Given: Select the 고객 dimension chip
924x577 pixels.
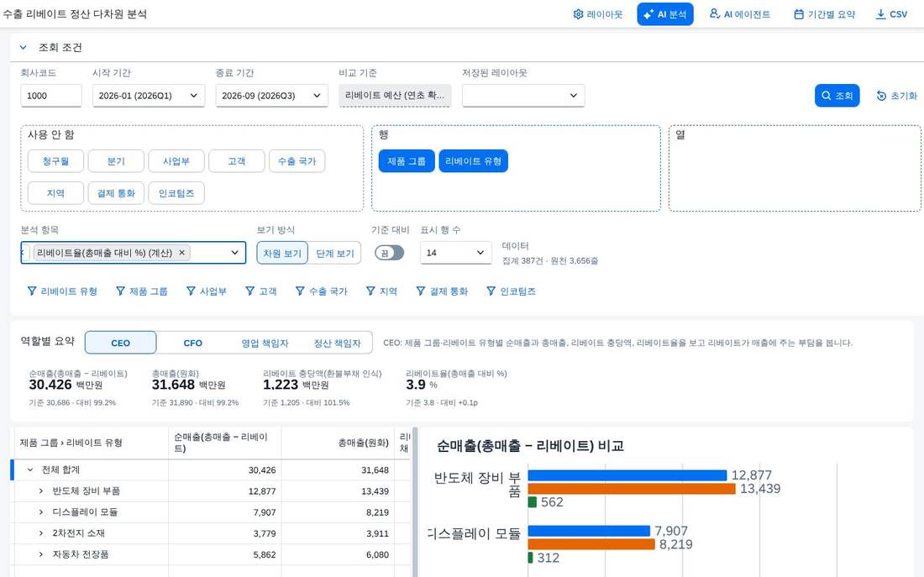Looking at the screenshot, I should [x=236, y=161].
